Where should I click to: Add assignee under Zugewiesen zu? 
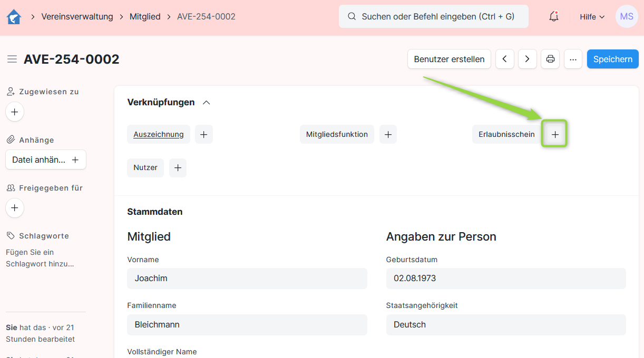[15, 112]
